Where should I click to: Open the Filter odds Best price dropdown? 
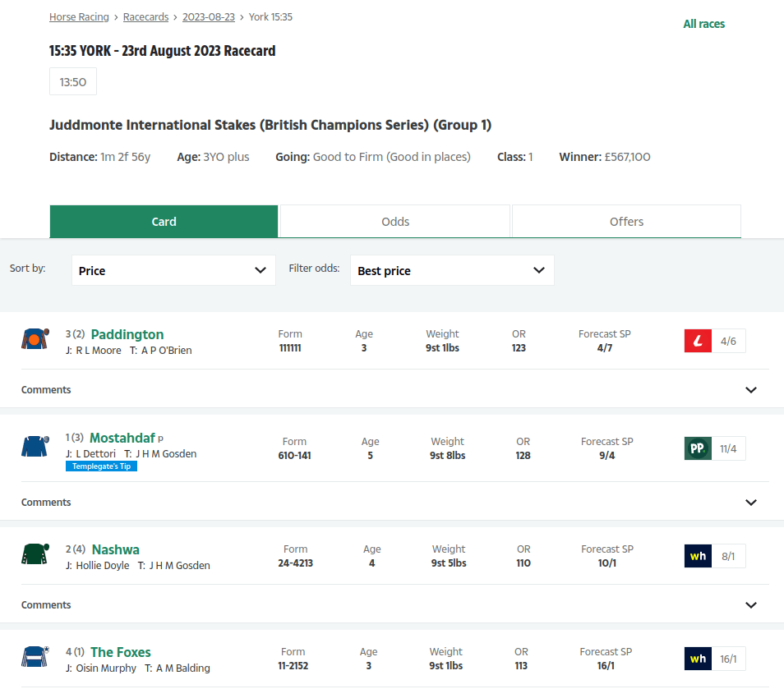(x=452, y=270)
